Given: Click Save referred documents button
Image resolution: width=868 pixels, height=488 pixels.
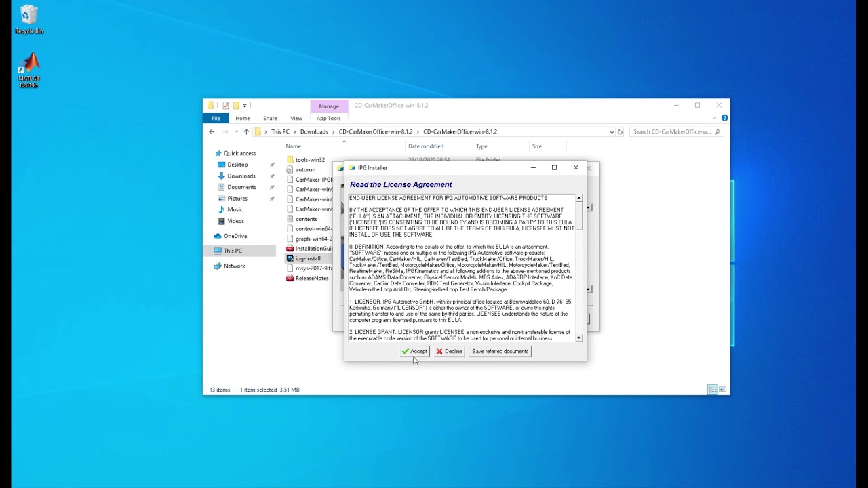Looking at the screenshot, I should (500, 351).
